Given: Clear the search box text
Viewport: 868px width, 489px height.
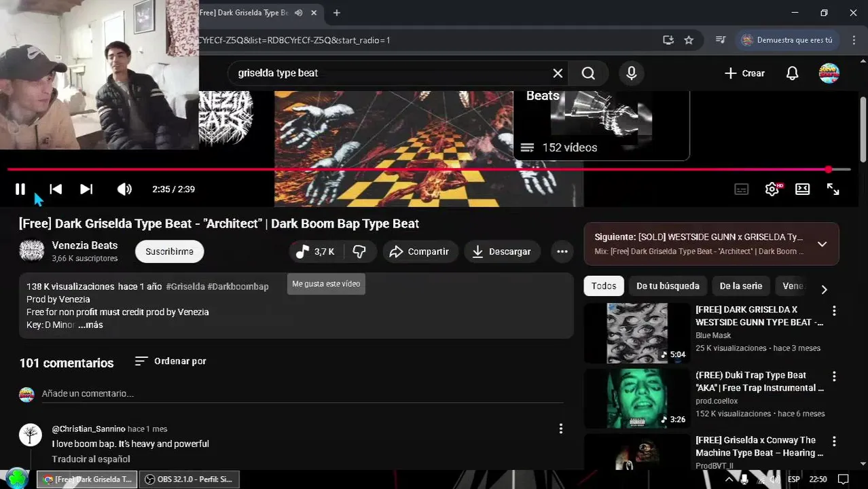Looking at the screenshot, I should 558,73.
